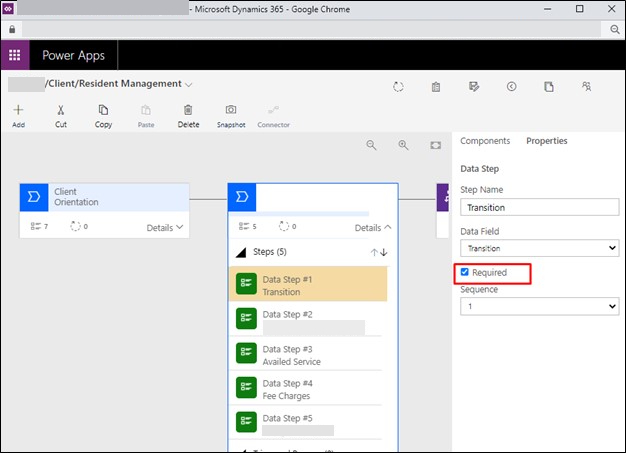Open the Data Field dropdown
This screenshot has width=626, height=453.
pos(539,248)
